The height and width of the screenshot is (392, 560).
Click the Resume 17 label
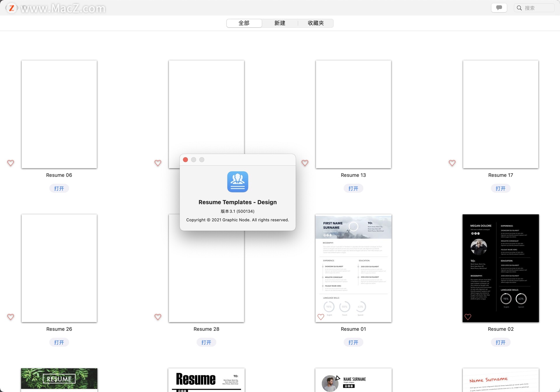click(501, 175)
